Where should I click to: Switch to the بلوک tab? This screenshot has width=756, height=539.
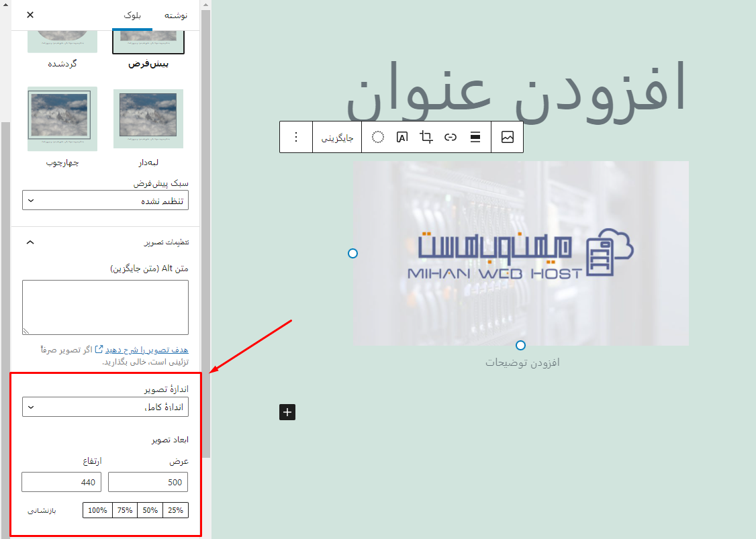[x=132, y=15]
